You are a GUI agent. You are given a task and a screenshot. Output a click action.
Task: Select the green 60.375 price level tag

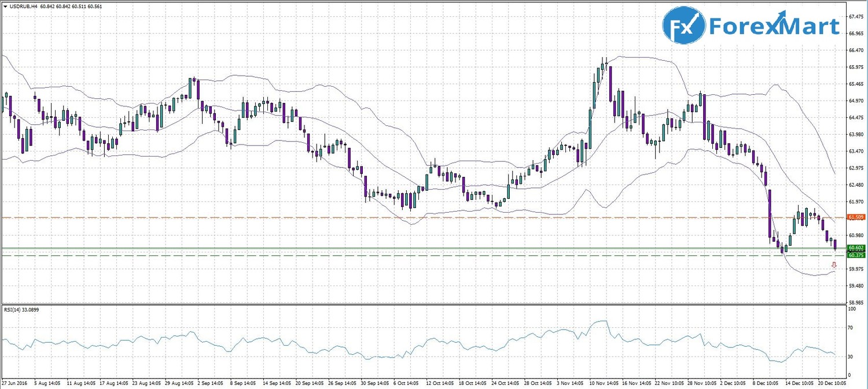click(x=855, y=255)
